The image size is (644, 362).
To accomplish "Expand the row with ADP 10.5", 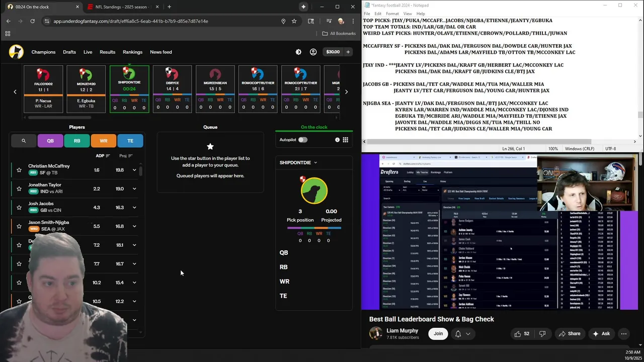I will [x=134, y=301].
